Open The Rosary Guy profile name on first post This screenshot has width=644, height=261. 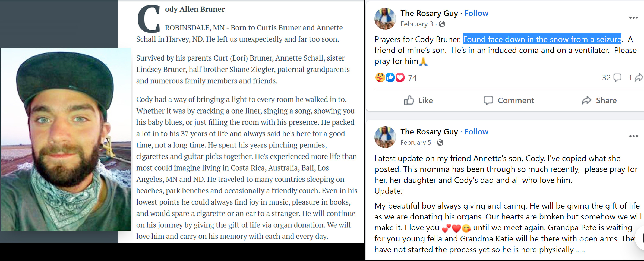point(429,13)
